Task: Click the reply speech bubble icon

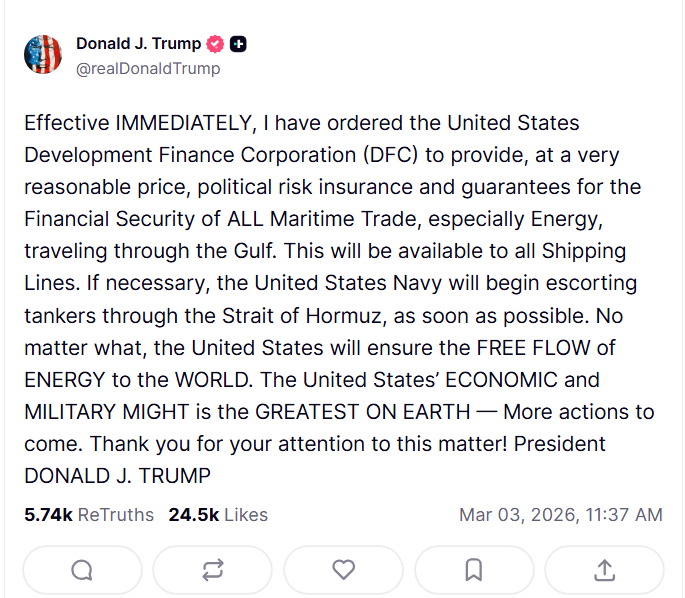Action: tap(82, 570)
